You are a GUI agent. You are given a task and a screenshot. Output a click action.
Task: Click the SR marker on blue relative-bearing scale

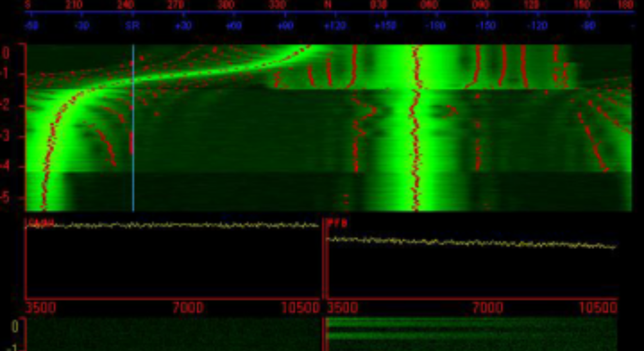(x=132, y=26)
